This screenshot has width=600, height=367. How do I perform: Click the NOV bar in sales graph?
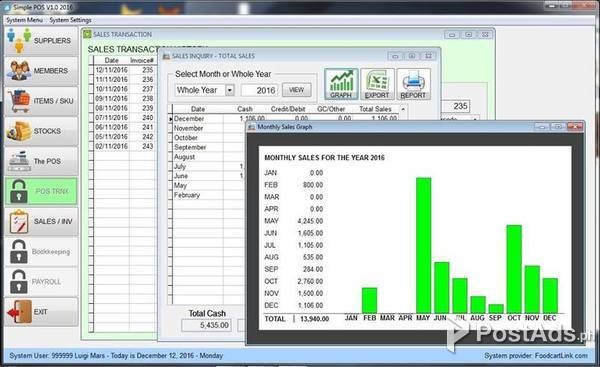click(532, 289)
